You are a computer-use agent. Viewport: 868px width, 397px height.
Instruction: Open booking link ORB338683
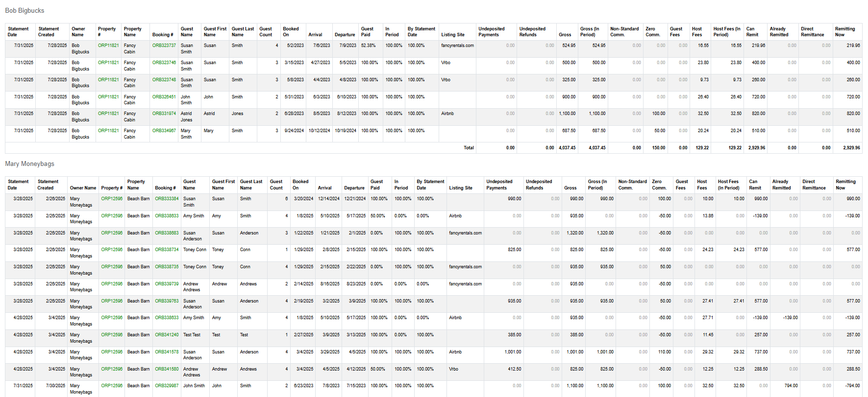click(167, 233)
